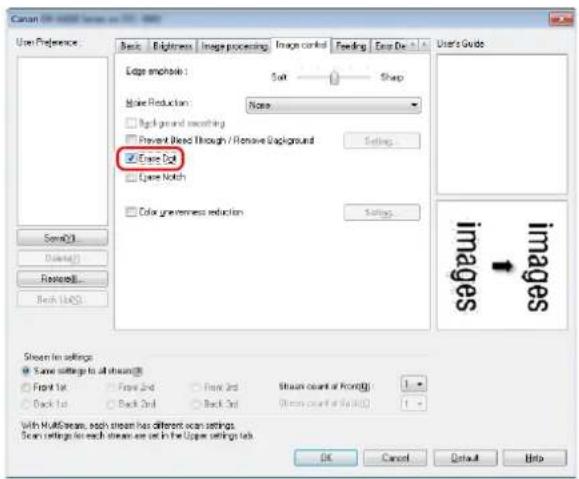Click the Restore button
The width and height of the screenshot is (579, 479).
point(62,279)
